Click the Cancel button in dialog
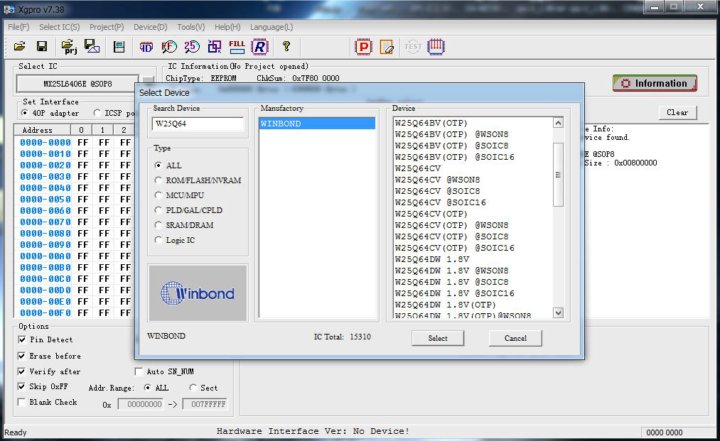This screenshot has height=441, width=720. click(515, 338)
